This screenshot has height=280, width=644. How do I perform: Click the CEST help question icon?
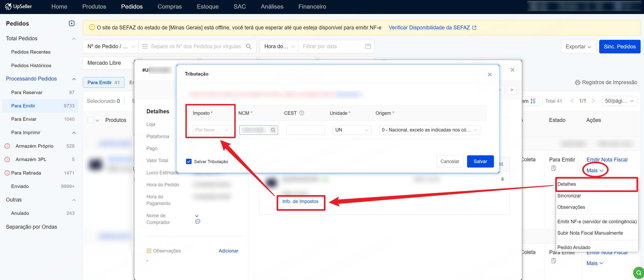coord(302,113)
